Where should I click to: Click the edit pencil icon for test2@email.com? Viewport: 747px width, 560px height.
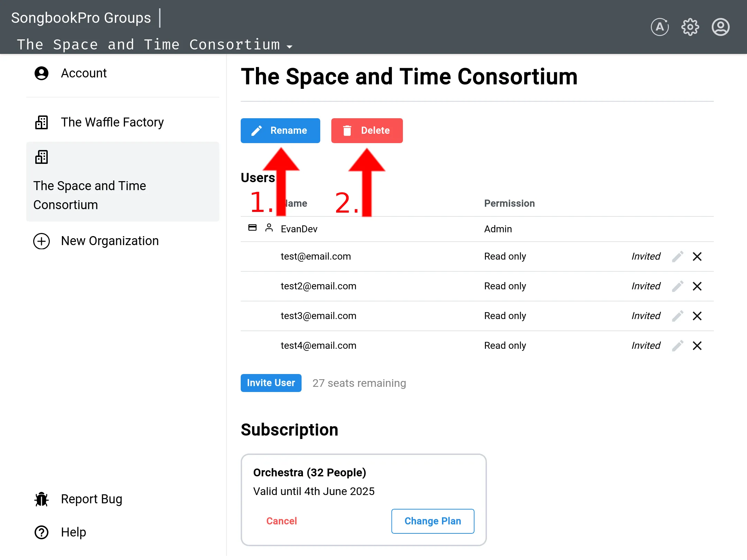(677, 287)
